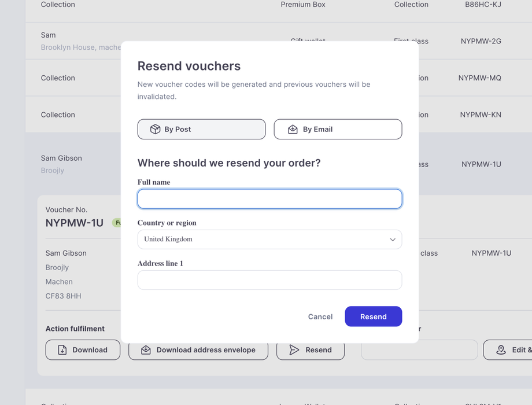Image resolution: width=532 pixels, height=405 pixels.
Task: Click the outlined Resend button behind dialog
Action: [311, 350]
